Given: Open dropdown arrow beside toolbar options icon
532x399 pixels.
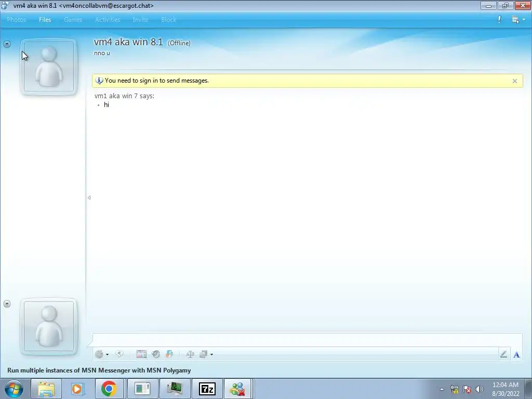Looking at the screenshot, I should 212,354.
